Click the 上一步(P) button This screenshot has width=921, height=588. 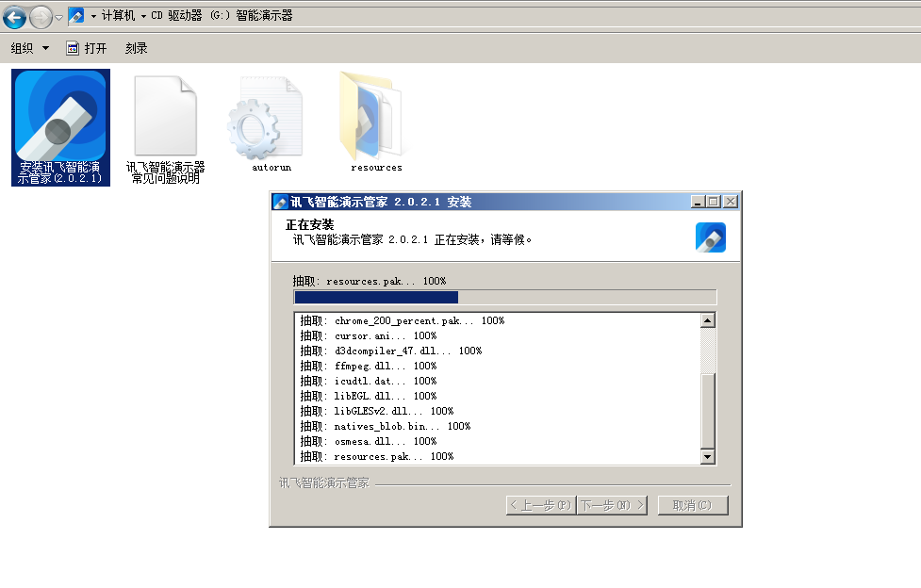(541, 505)
